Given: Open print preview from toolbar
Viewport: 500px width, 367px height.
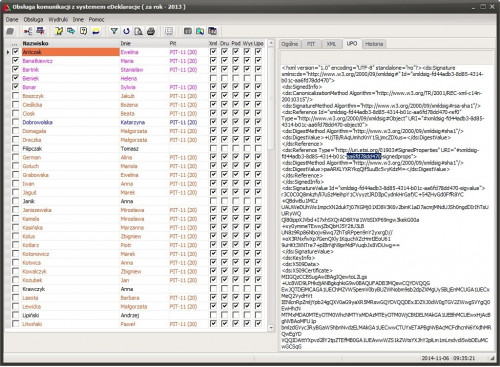Looking at the screenshot, I should pyautogui.click(x=138, y=31).
